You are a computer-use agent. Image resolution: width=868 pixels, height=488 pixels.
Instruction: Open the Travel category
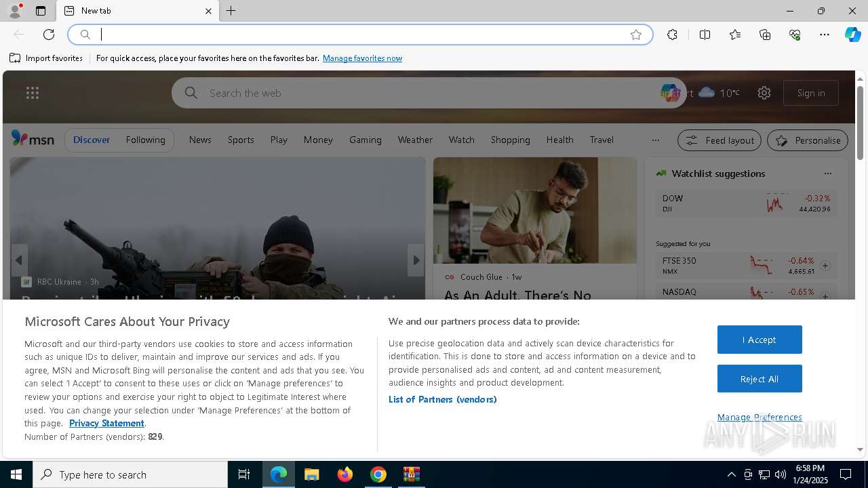pyautogui.click(x=601, y=140)
